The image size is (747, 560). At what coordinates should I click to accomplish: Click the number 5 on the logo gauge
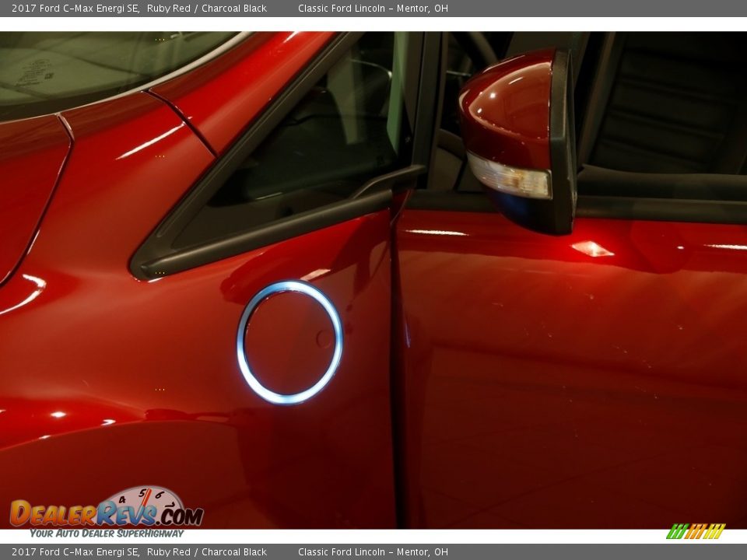tap(143, 492)
